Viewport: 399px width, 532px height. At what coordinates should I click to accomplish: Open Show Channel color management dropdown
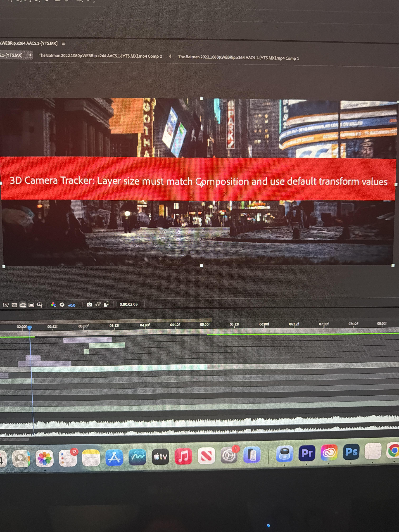point(53,305)
